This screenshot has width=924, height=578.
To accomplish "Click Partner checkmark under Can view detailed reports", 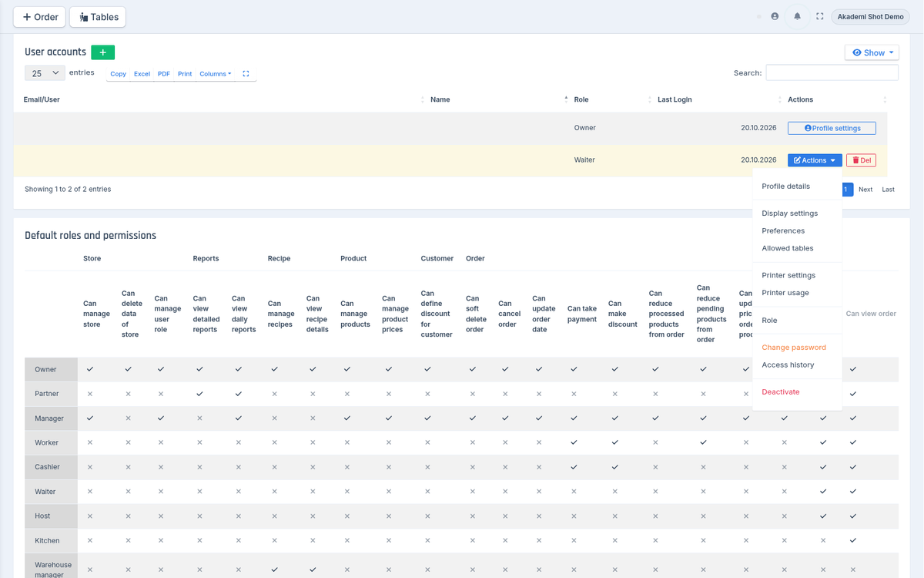I will point(199,394).
